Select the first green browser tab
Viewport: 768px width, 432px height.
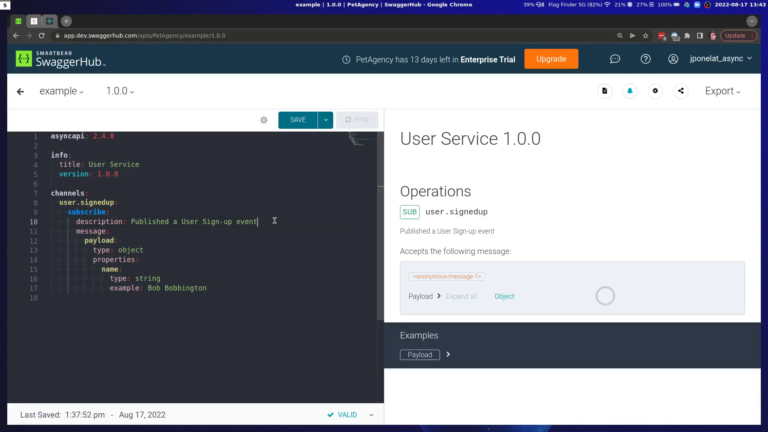click(x=18, y=21)
